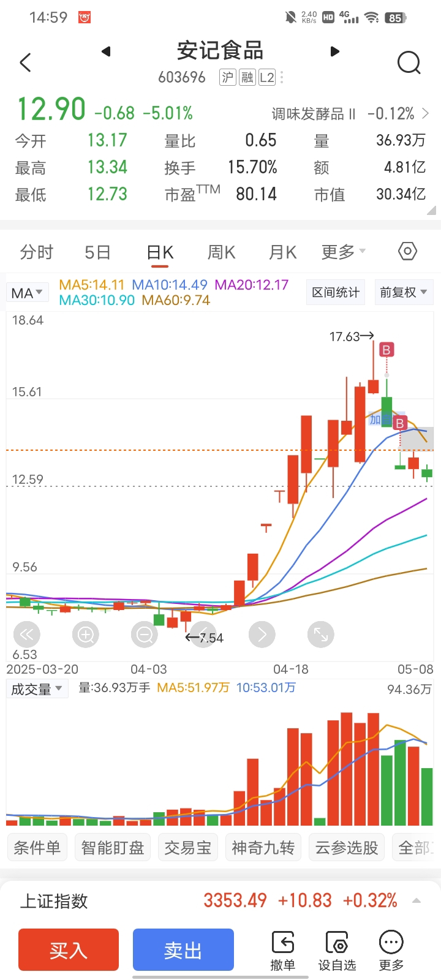The width and height of the screenshot is (441, 980).
Task: Tap the current price 12.90
Action: (51, 110)
